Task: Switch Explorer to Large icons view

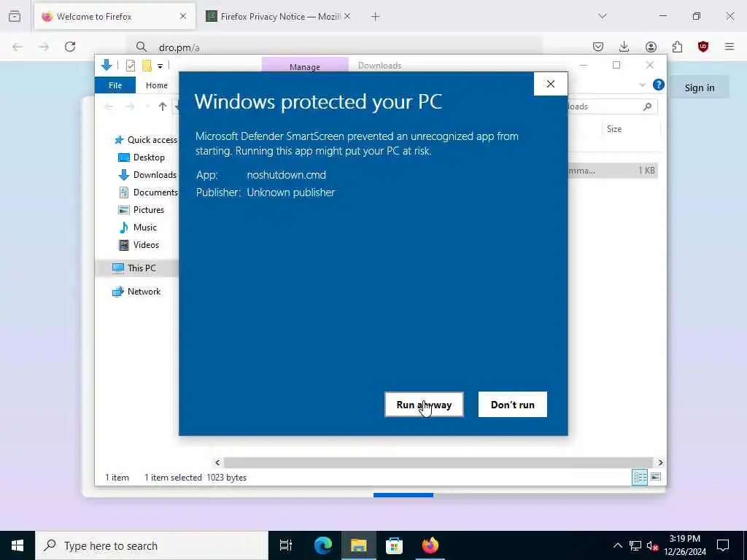Action: (656, 477)
